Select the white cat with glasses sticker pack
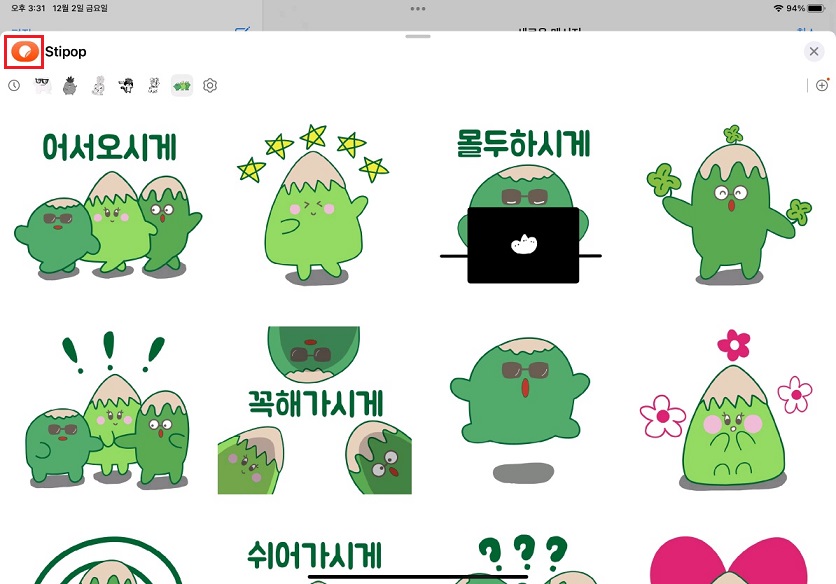The height and width of the screenshot is (584, 836). click(x=43, y=85)
